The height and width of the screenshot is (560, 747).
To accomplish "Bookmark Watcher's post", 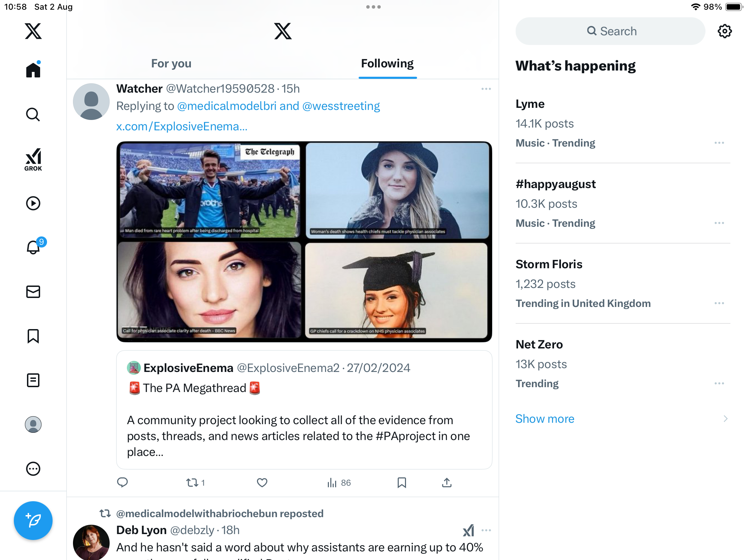I will [x=402, y=483].
